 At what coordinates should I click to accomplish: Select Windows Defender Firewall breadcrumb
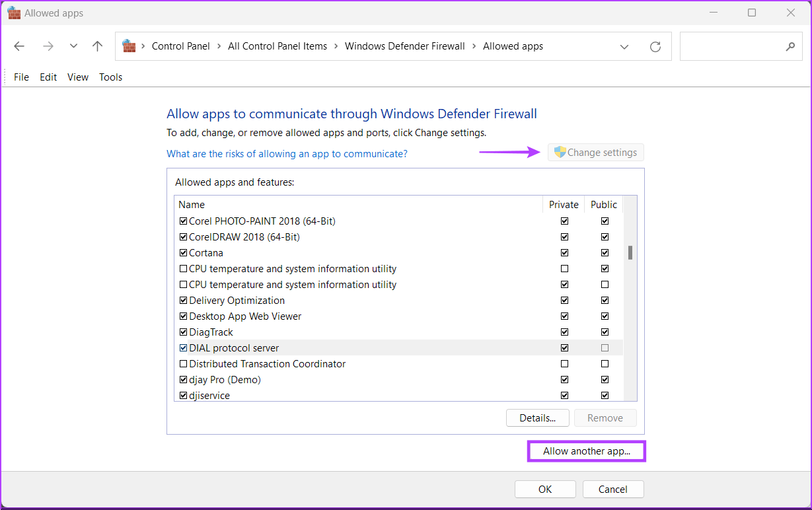coord(405,46)
